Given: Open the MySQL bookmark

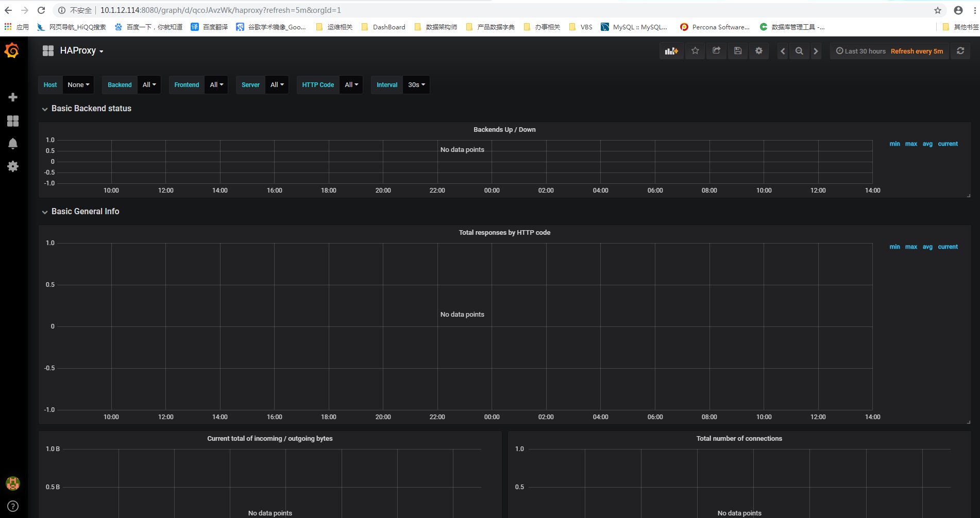Looking at the screenshot, I should coord(634,27).
